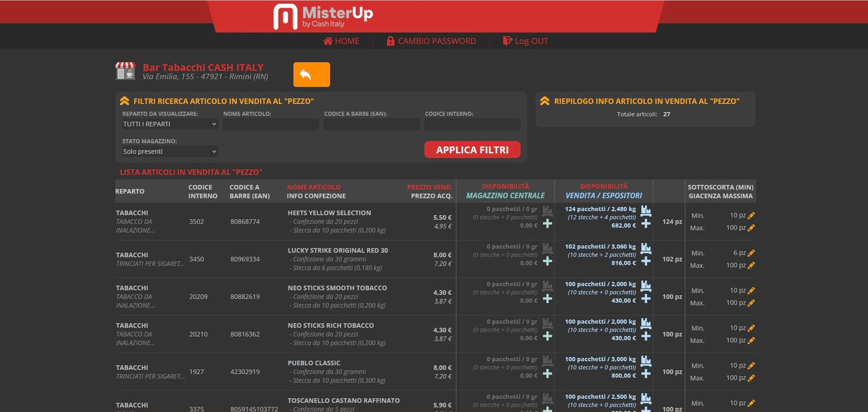868x412 pixels.
Task: Click the Totale articoli count 27
Action: (x=667, y=114)
